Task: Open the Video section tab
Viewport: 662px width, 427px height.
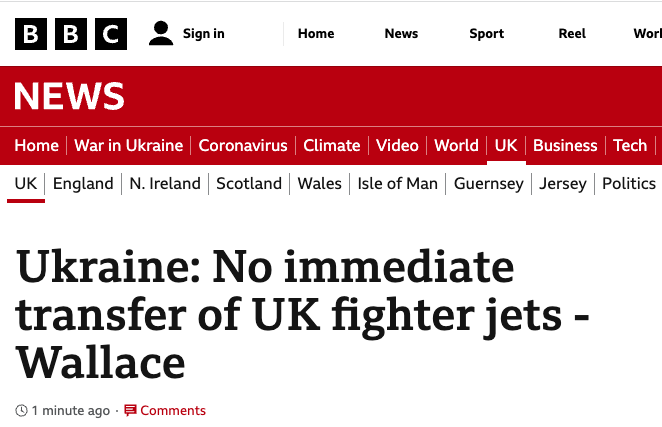Action: 397,145
